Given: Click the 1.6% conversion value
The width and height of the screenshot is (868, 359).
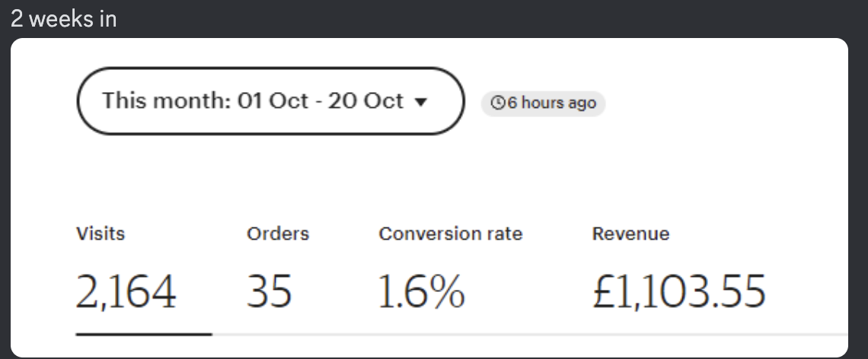Looking at the screenshot, I should [x=421, y=293].
